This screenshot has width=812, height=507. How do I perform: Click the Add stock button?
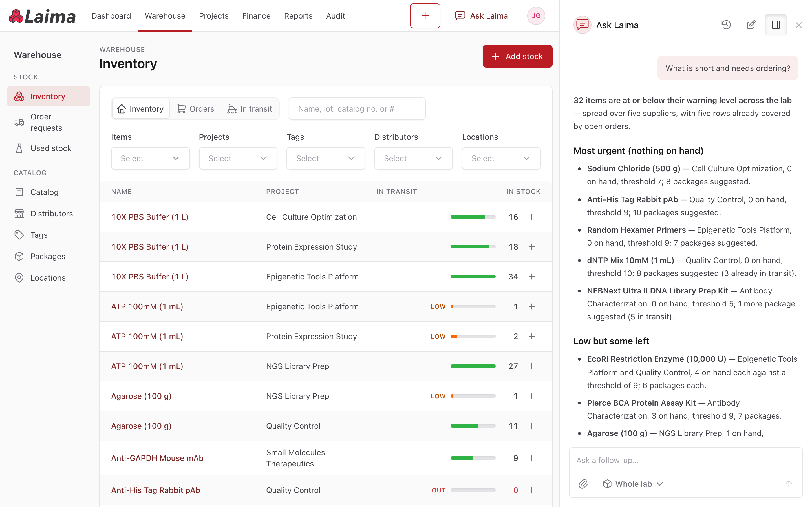(517, 56)
